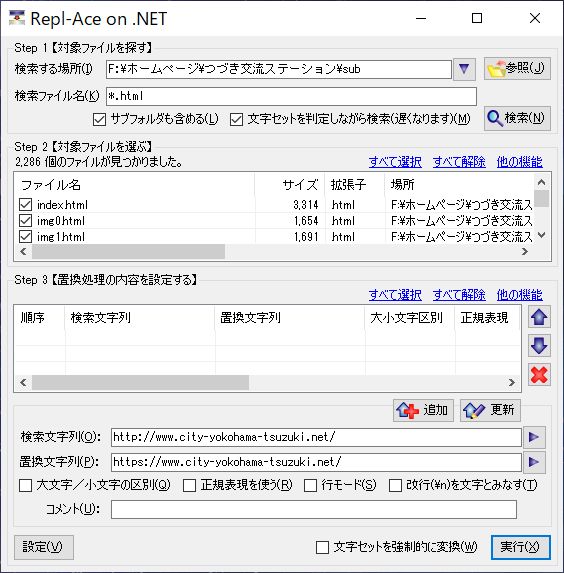Screen dimensions: 564x573
Task: Open the arrow menu beside 検索文字列 field
Action: pos(534,437)
